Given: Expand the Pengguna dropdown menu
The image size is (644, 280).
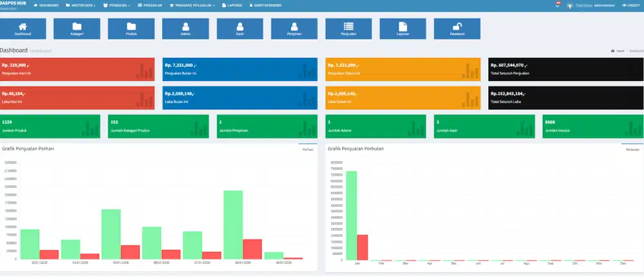Looking at the screenshot, I should tap(117, 5).
